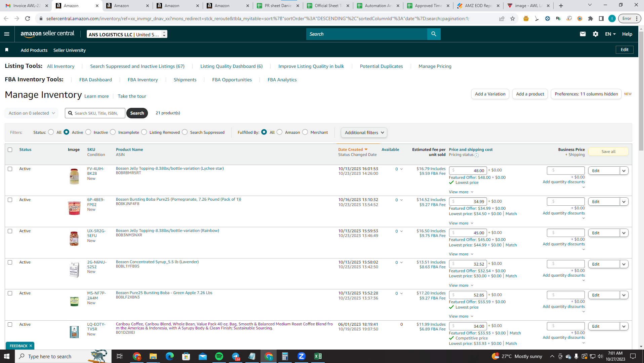
Task: Choose Fulfilled By Merchant radio button
Action: [x=305, y=132]
